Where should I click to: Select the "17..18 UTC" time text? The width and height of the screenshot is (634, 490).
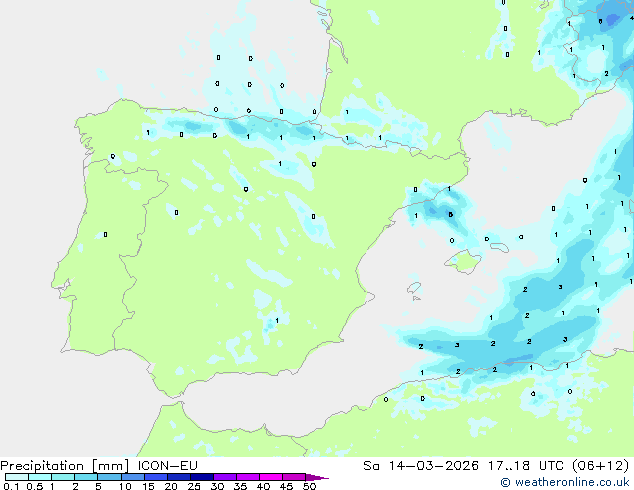point(525,466)
